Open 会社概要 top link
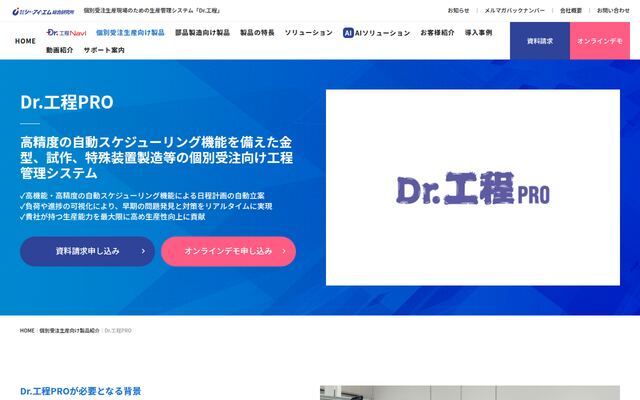Screen dimensions: 640x400 click(x=571, y=11)
